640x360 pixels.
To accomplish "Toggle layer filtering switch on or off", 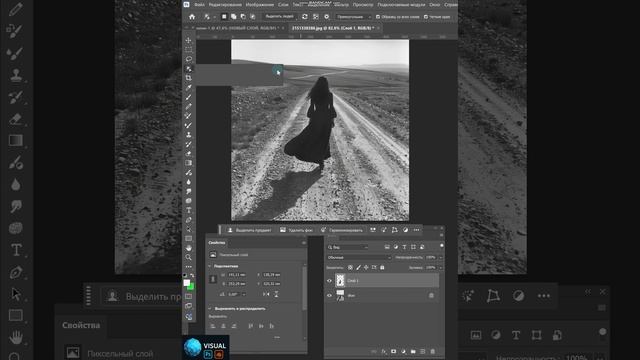I will point(442,246).
